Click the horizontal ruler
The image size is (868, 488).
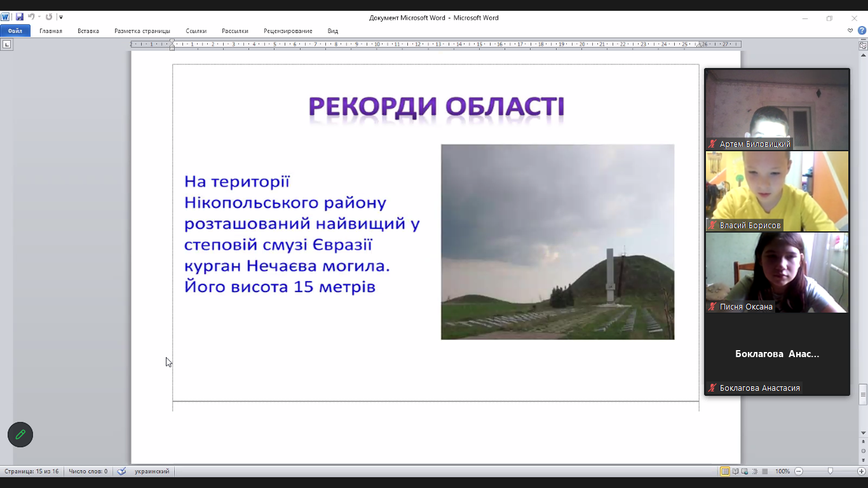click(x=436, y=44)
